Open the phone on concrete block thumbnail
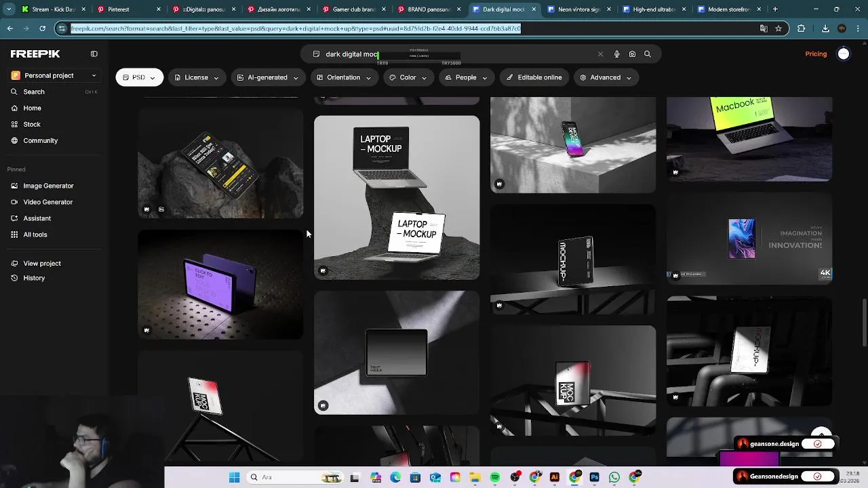The image size is (868, 488). pyautogui.click(x=573, y=144)
